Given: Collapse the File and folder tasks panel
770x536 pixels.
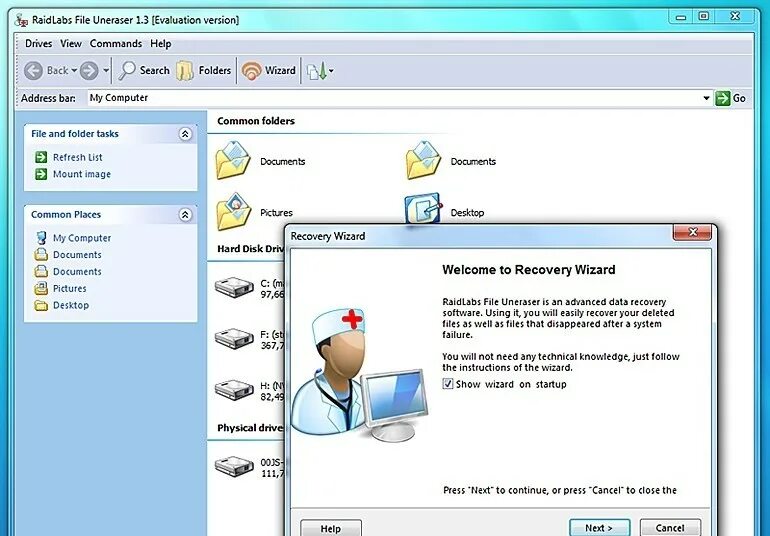Looking at the screenshot, I should [x=185, y=134].
